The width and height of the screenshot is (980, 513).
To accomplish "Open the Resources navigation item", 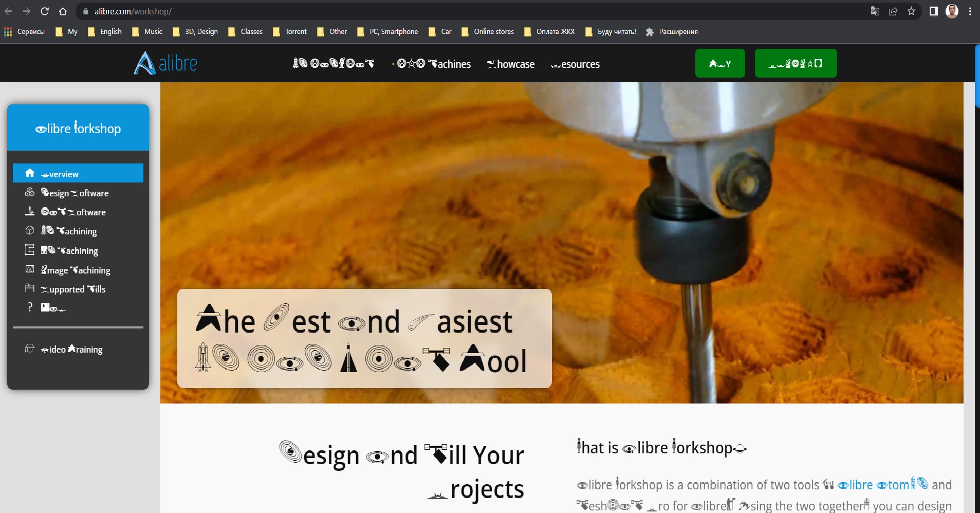I will click(575, 64).
